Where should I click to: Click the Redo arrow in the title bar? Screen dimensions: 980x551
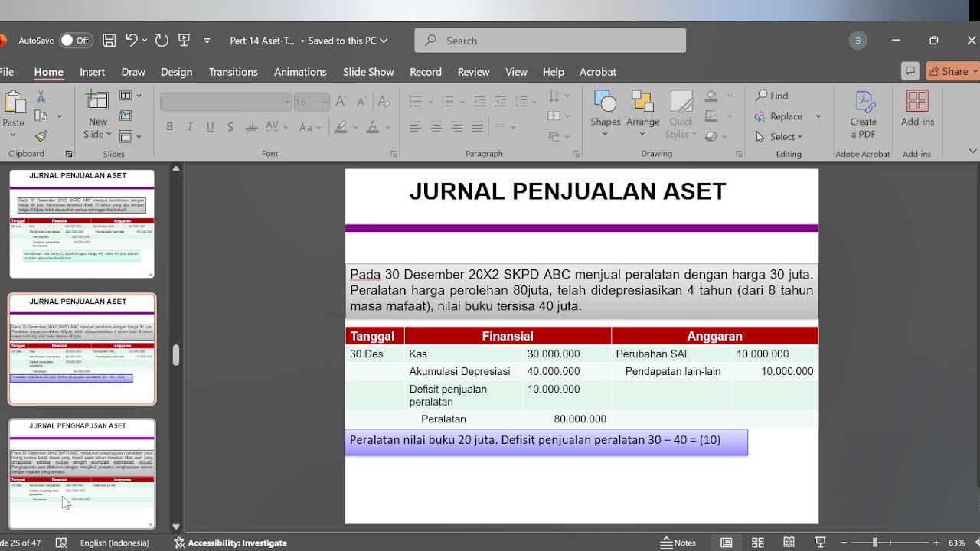(162, 41)
